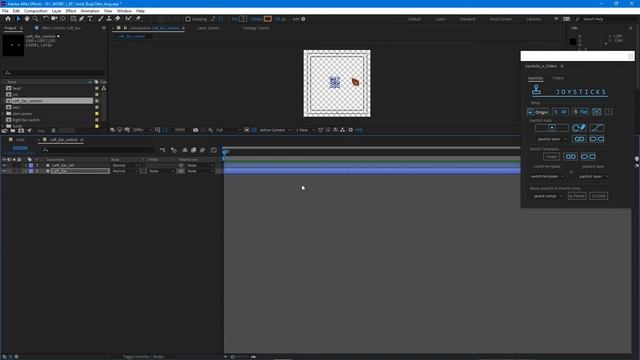The height and width of the screenshot is (360, 640).
Task: Select the Rotation tool
Action: point(46,19)
